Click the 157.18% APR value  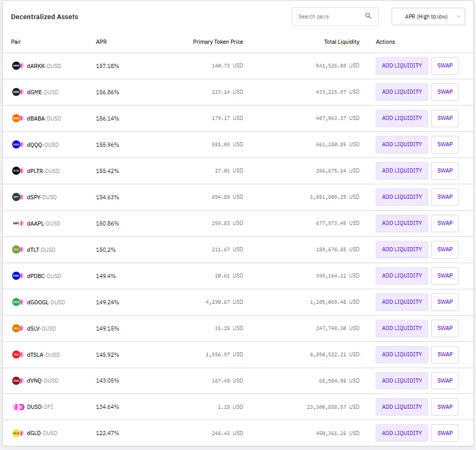[x=108, y=66]
